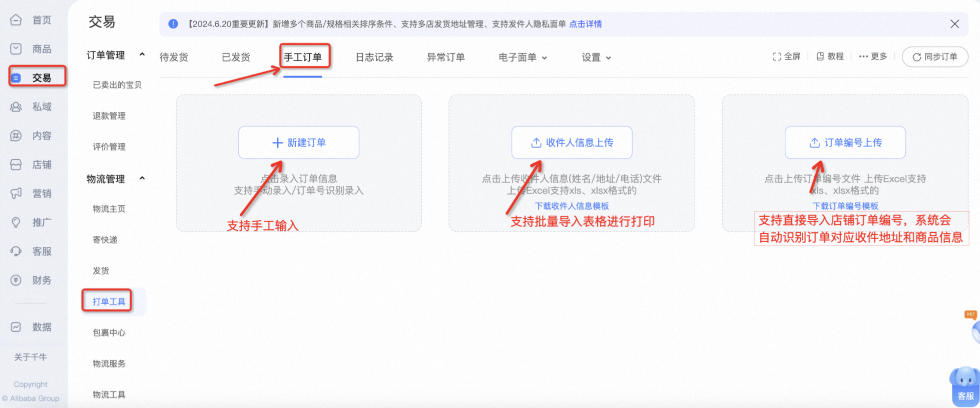Click the 客服 headset icon in the sidebar
The height and width of the screenshot is (408, 980).
click(16, 251)
